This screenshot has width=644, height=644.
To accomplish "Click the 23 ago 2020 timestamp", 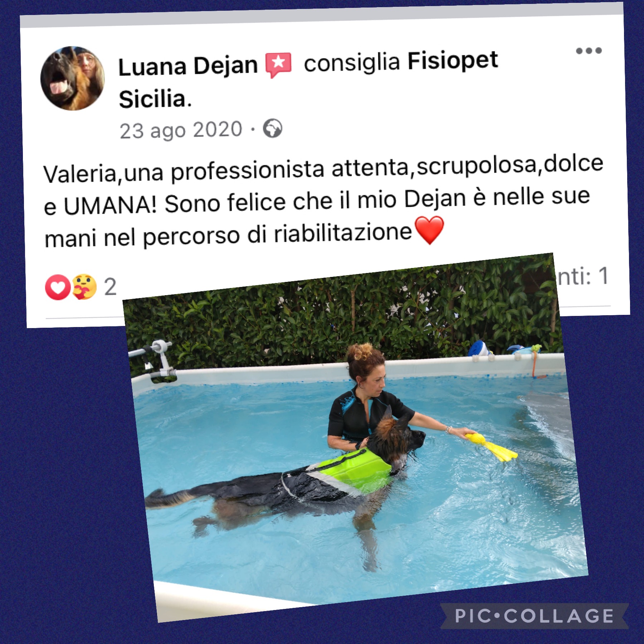I will [x=181, y=130].
